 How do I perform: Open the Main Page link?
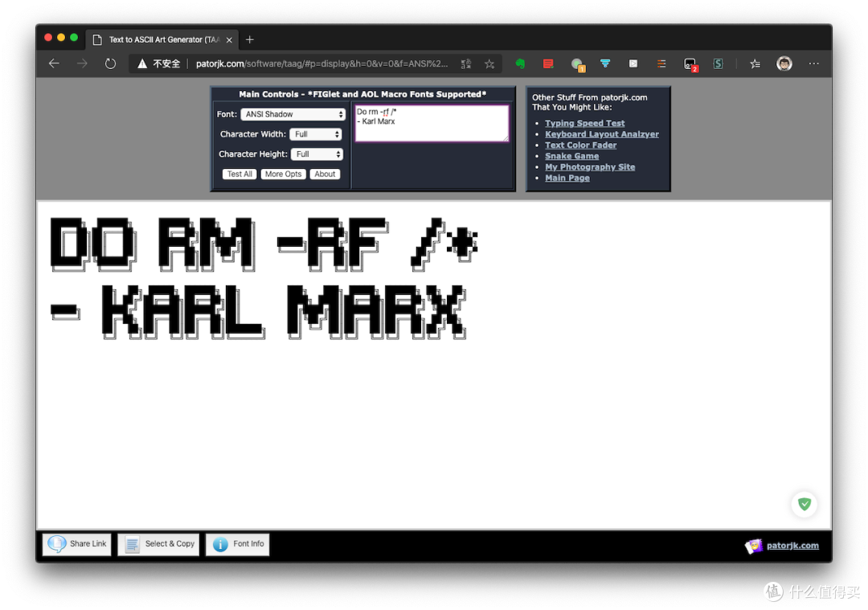567,178
